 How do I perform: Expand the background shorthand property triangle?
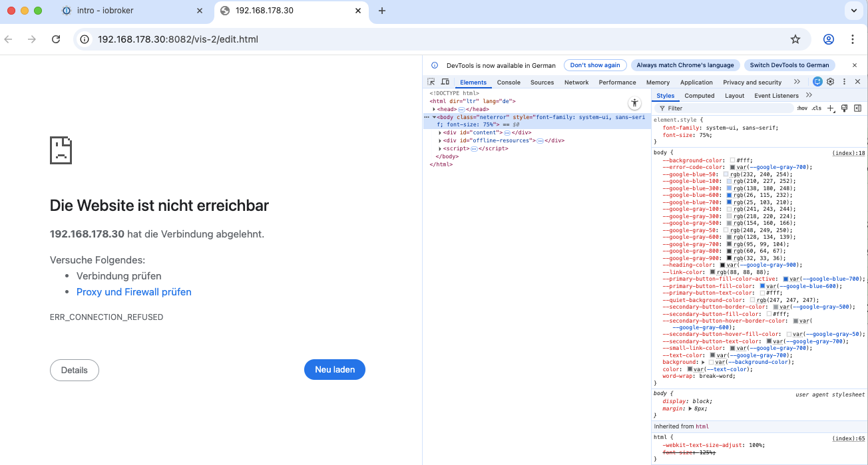click(703, 362)
